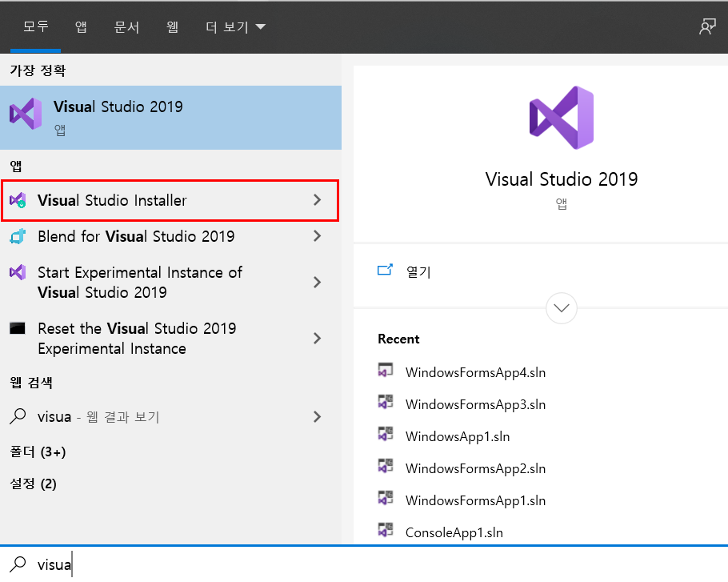Expand visua web results arrow
This screenshot has height=582, width=728.
(x=317, y=416)
